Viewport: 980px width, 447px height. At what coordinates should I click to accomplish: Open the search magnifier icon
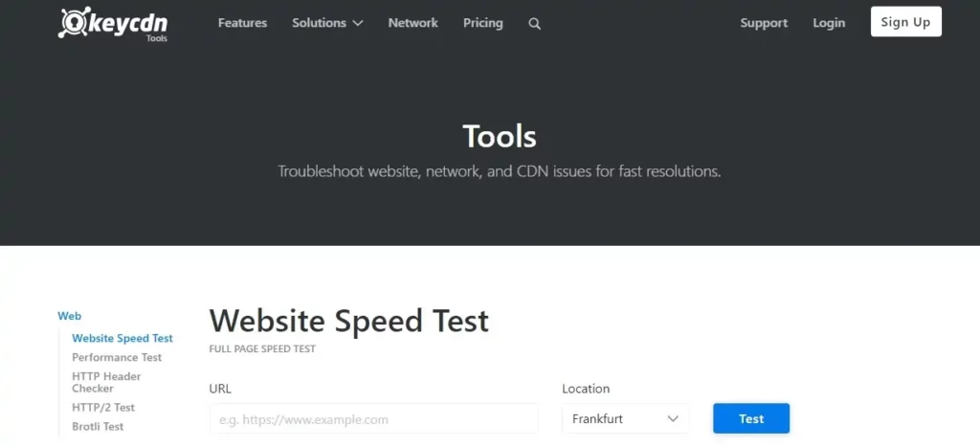[x=534, y=24]
